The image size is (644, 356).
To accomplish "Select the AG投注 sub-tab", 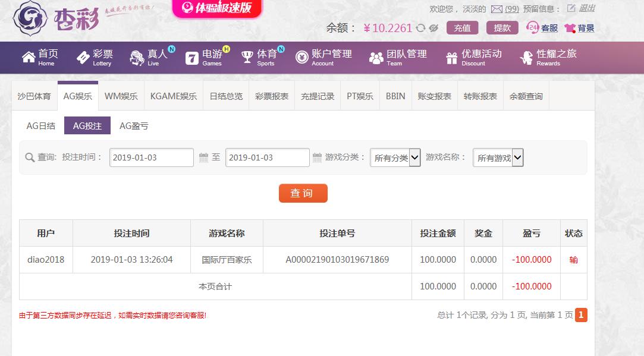I will tap(87, 125).
